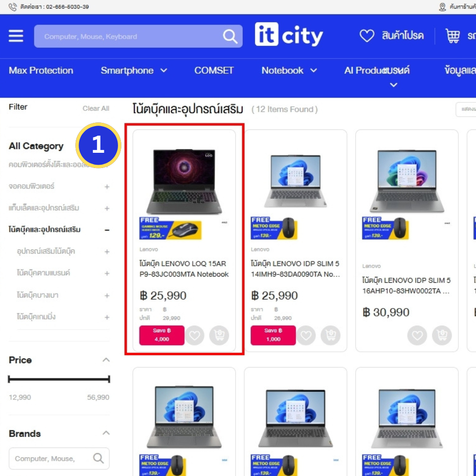Add the IDP SLIM 5 14IMH9 to wishlist
Image resolution: width=476 pixels, height=476 pixels.
(x=306, y=335)
